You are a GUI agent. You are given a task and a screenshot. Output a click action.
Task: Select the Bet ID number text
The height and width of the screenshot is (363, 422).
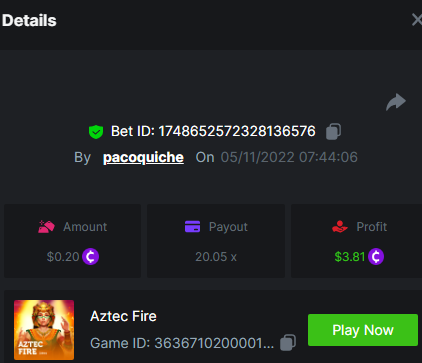click(237, 131)
